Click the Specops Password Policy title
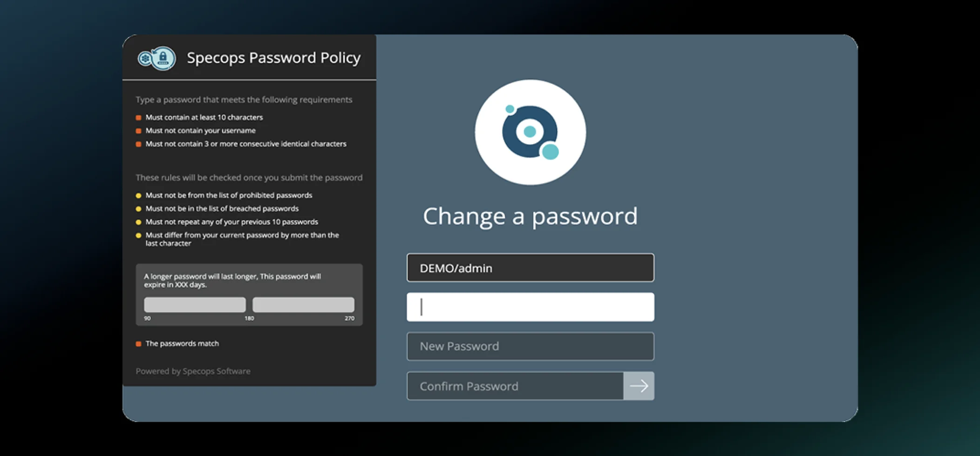Screen dimensions: 980x456 [274, 58]
